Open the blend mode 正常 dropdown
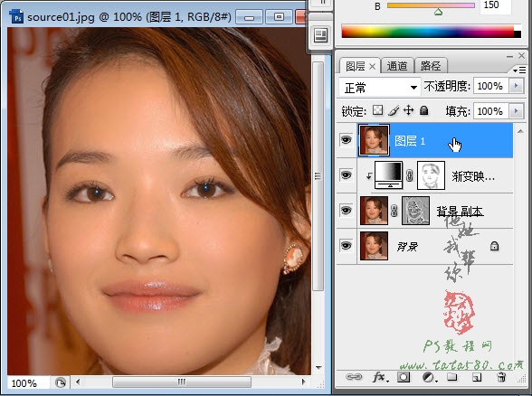Image resolution: width=532 pixels, height=396 pixels. (x=379, y=88)
